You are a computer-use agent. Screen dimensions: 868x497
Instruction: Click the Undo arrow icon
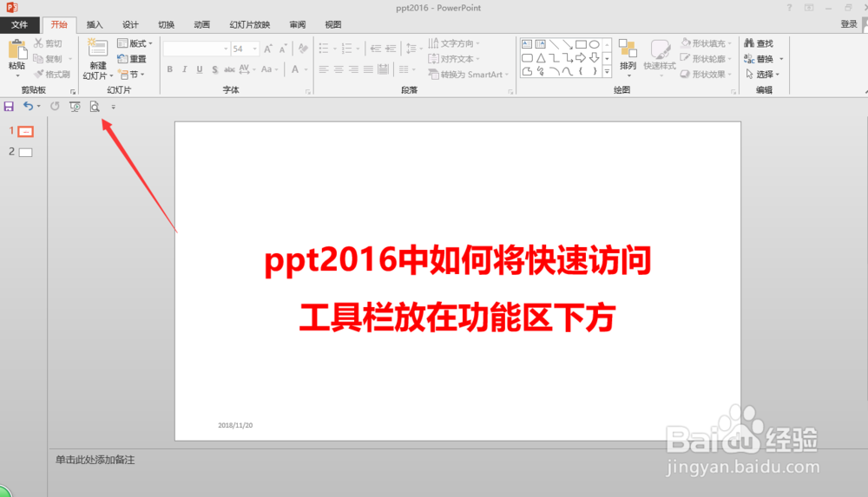29,106
